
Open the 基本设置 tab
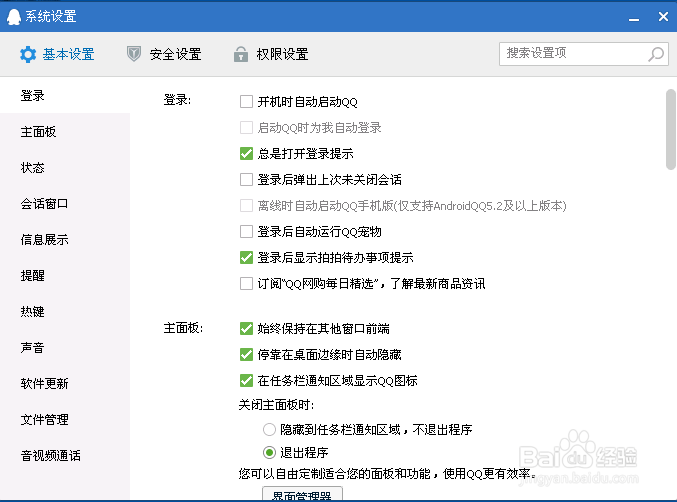(57, 54)
